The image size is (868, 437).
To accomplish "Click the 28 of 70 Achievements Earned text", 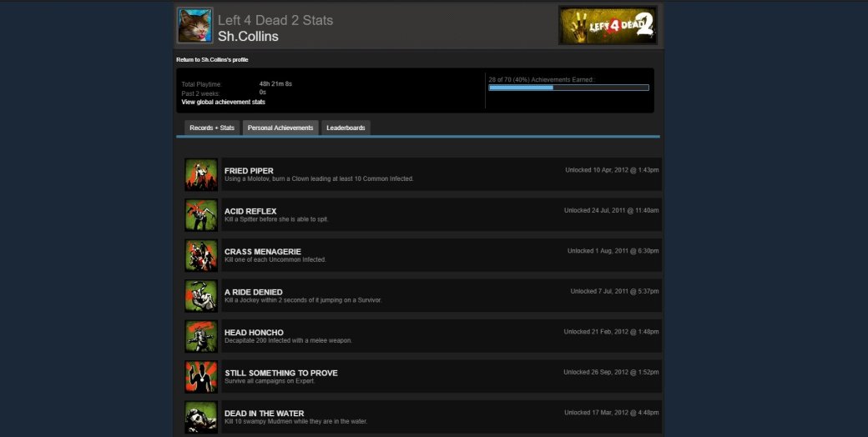I will [x=542, y=80].
